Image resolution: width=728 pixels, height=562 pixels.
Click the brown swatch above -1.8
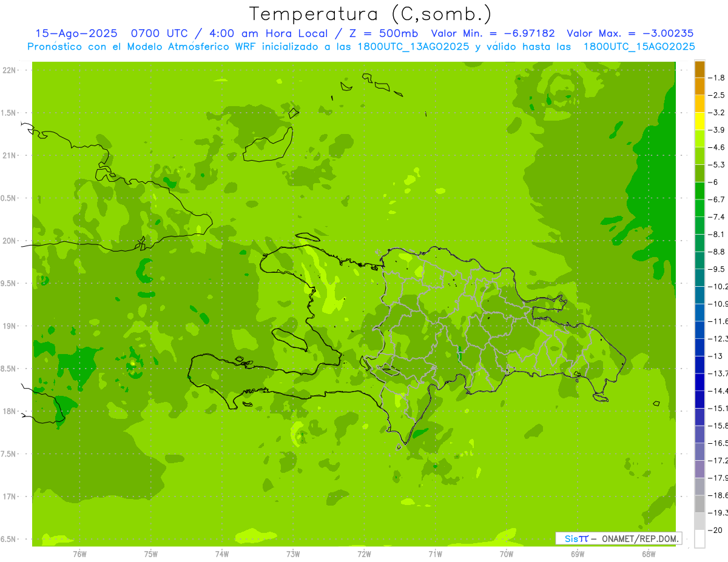(700, 69)
